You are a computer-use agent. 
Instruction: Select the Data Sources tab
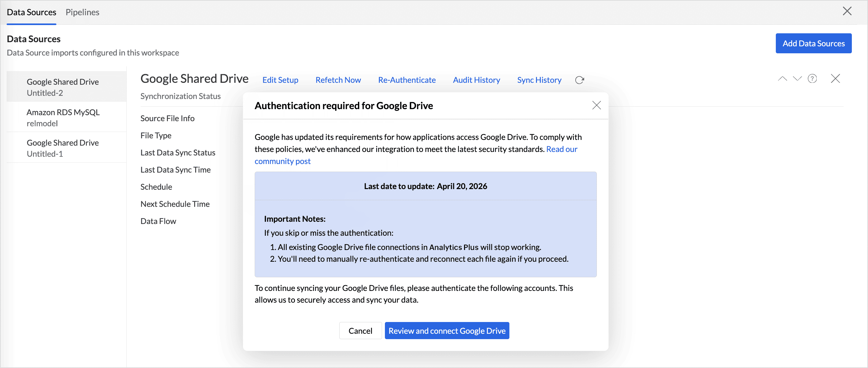tap(31, 12)
